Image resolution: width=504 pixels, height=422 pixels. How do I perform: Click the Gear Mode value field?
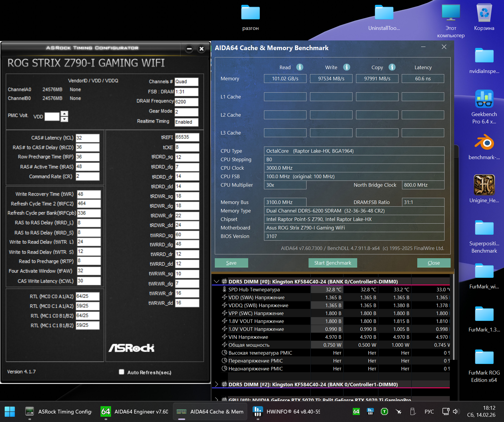186,112
